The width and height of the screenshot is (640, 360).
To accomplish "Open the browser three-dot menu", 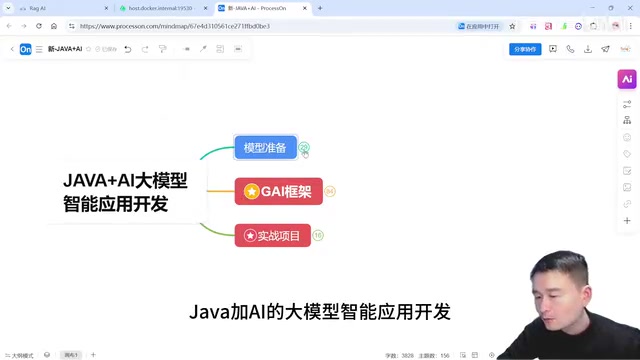I will click(x=631, y=26).
